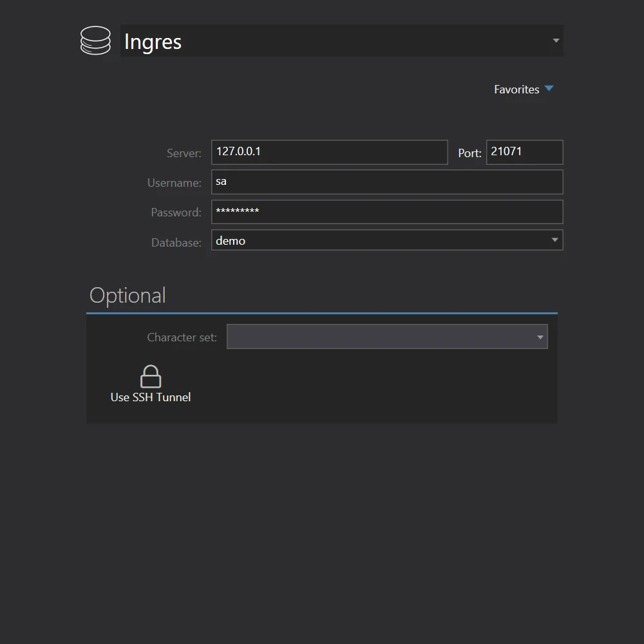Select the Ingres connection type name box
The height and width of the screenshot is (644, 644).
tap(335, 41)
